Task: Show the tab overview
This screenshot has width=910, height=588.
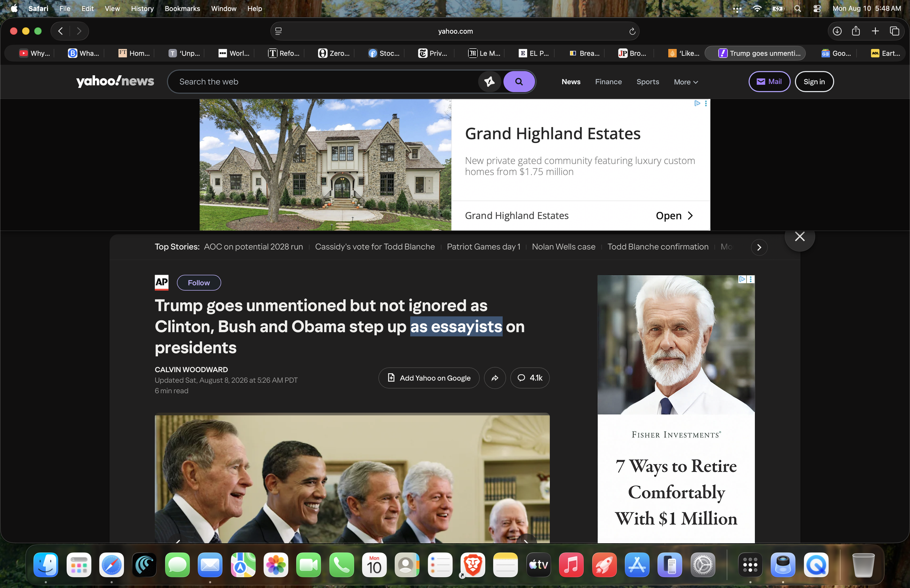Action: (x=894, y=31)
